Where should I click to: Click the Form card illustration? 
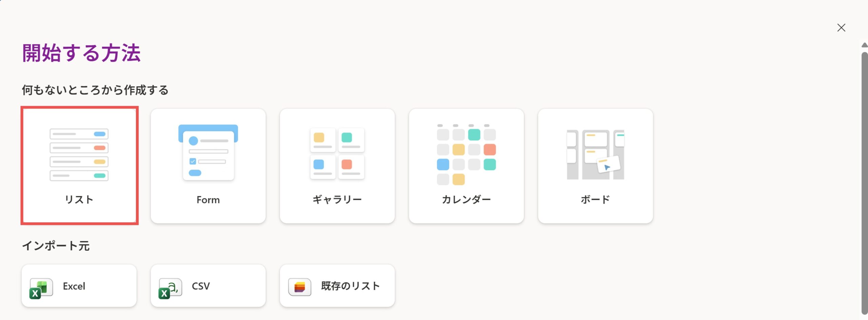tap(208, 152)
